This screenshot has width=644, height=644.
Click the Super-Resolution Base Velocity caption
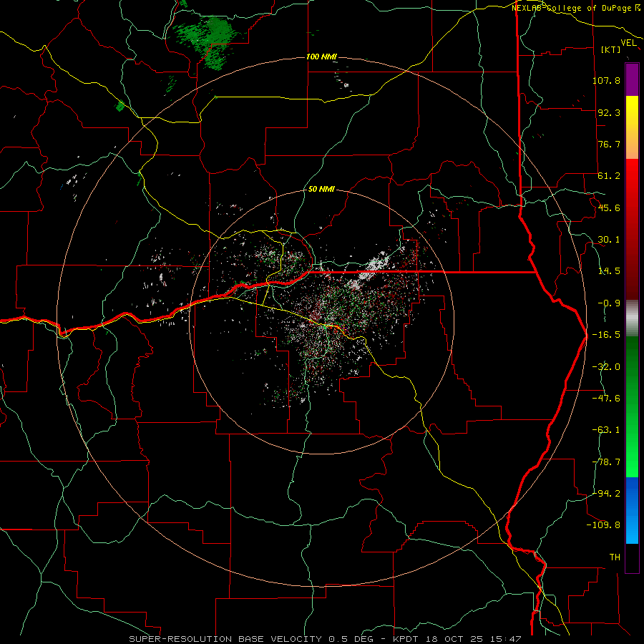click(325, 639)
